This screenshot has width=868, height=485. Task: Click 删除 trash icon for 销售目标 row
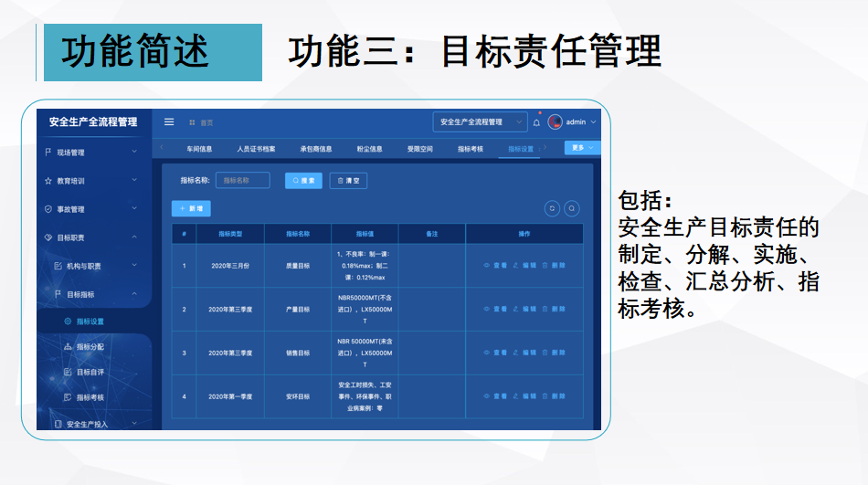545,353
